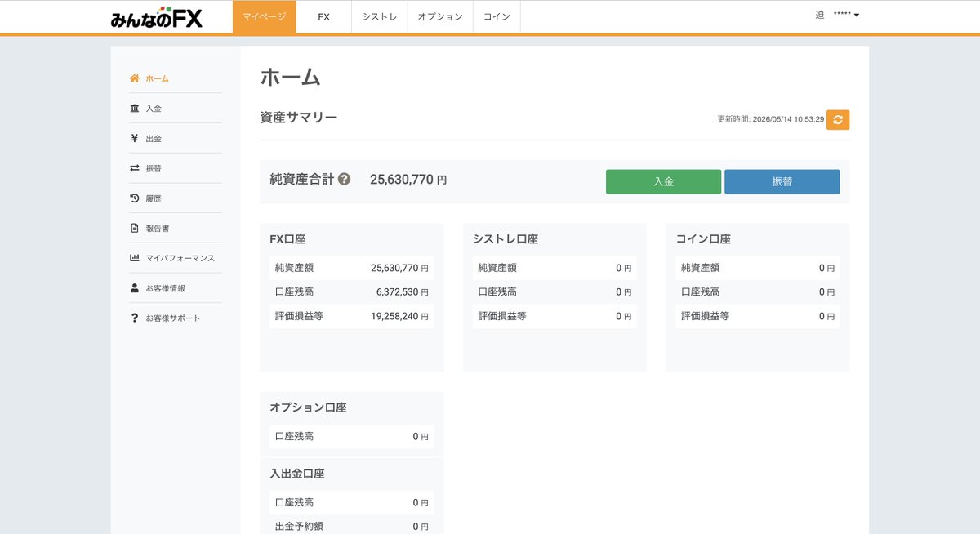The height and width of the screenshot is (534, 980).
Task: Click the chart icon beside マイパフォーマンス
Action: click(x=135, y=258)
